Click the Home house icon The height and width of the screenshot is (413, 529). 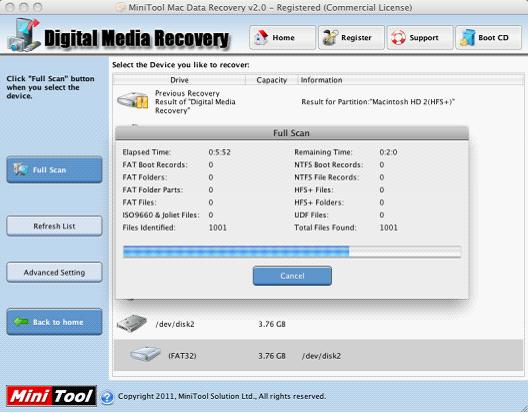(x=261, y=37)
